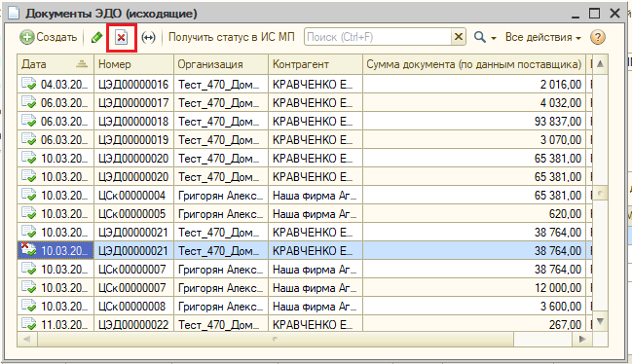The width and height of the screenshot is (632, 364).
Task: Select cell ЦСк00000005
Action: tap(133, 214)
